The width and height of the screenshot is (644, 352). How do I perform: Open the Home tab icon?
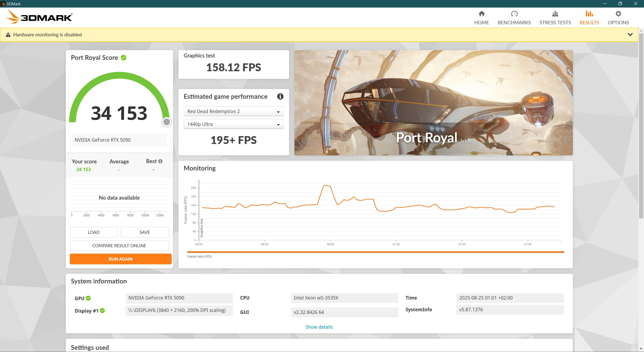[x=481, y=13]
